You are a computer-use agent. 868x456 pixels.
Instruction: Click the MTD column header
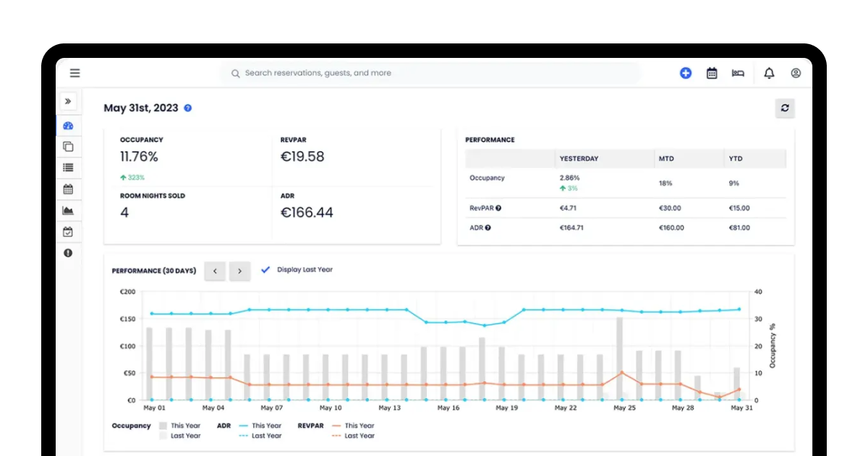[666, 159]
